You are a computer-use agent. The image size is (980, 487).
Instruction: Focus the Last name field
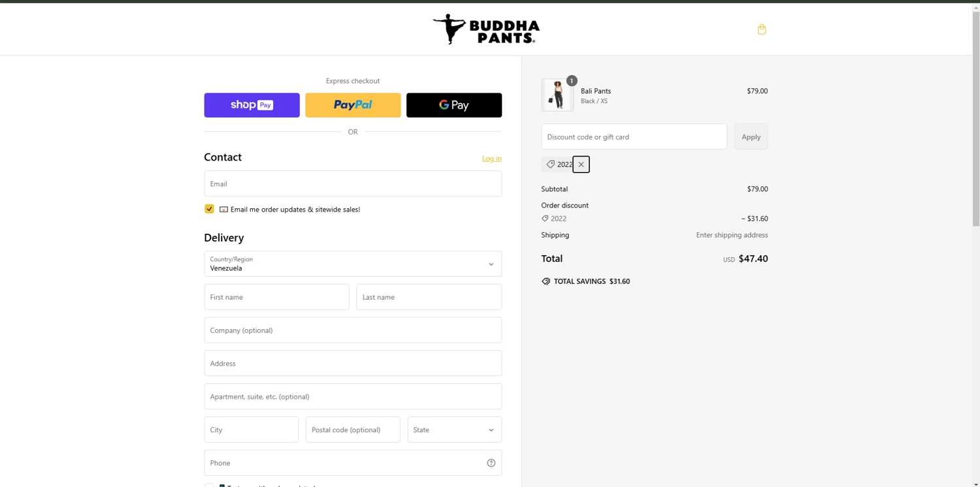(x=429, y=297)
